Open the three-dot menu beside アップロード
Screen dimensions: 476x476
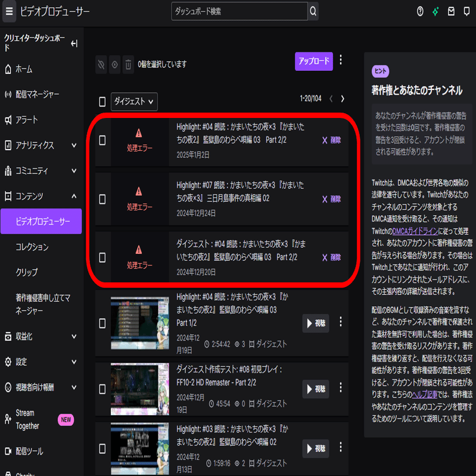click(341, 60)
